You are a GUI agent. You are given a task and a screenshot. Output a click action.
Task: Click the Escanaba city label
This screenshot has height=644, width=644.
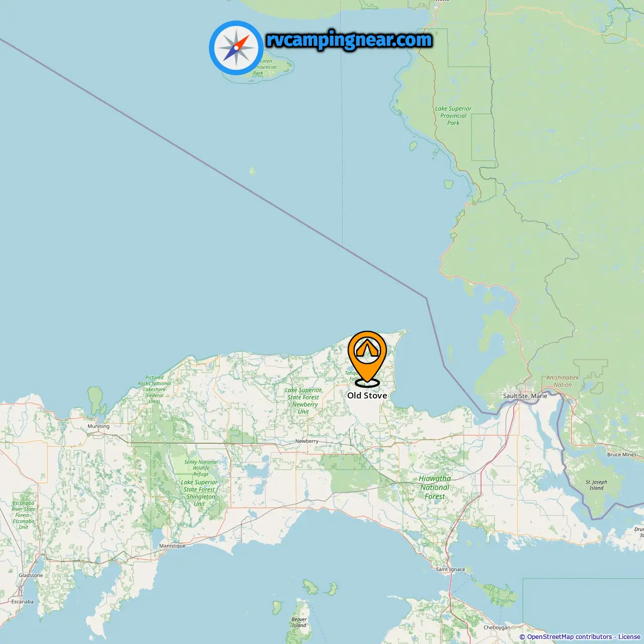click(23, 602)
